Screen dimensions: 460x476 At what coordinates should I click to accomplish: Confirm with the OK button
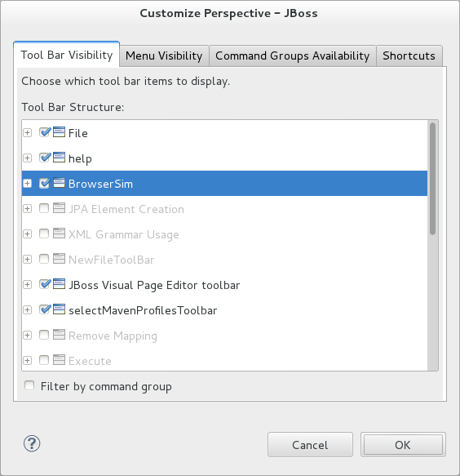403,445
